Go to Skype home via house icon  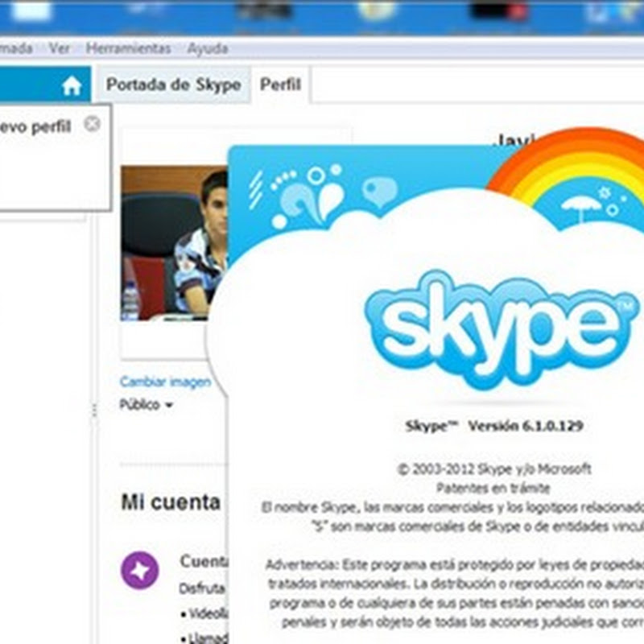(72, 86)
